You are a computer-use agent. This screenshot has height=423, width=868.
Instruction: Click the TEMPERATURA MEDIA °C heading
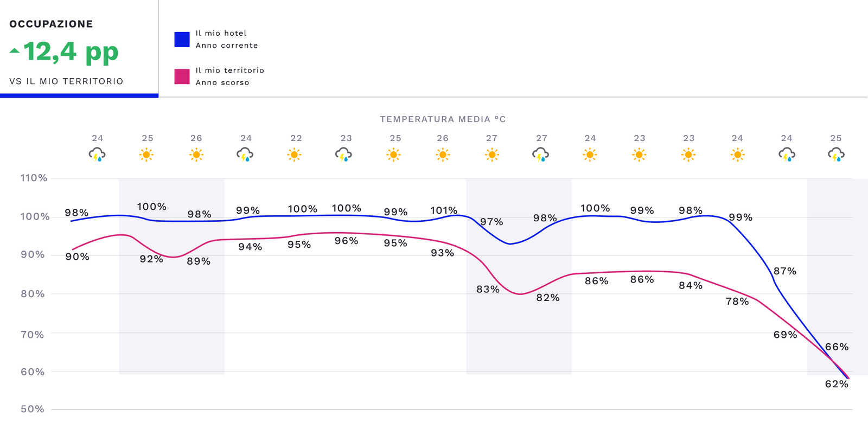click(x=443, y=119)
